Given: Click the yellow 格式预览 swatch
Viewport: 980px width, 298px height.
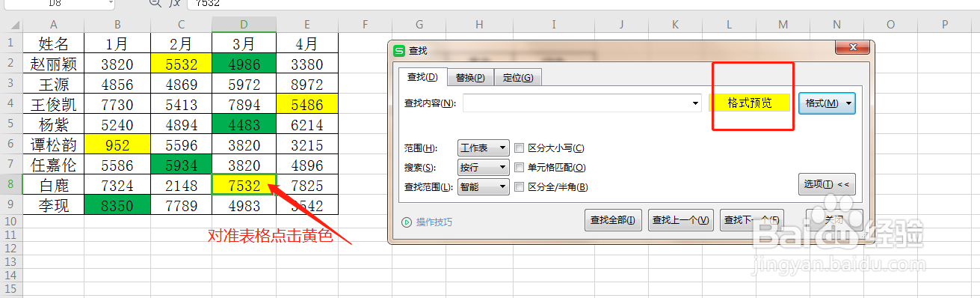Looking at the screenshot, I should coord(750,103).
